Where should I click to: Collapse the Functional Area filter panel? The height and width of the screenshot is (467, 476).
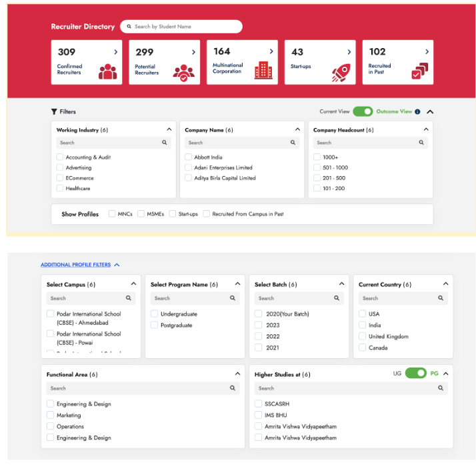pyautogui.click(x=237, y=374)
